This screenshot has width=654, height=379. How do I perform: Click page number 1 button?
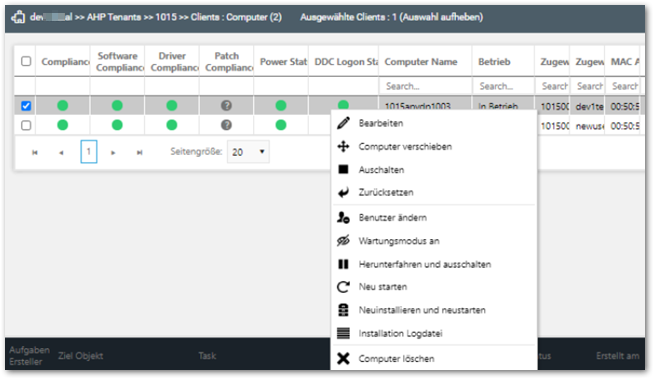pyautogui.click(x=89, y=152)
